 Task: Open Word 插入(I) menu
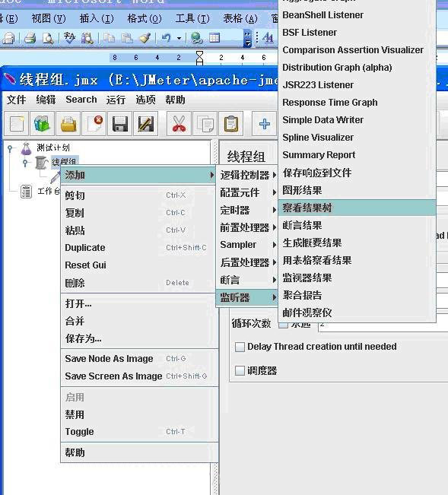tap(97, 19)
